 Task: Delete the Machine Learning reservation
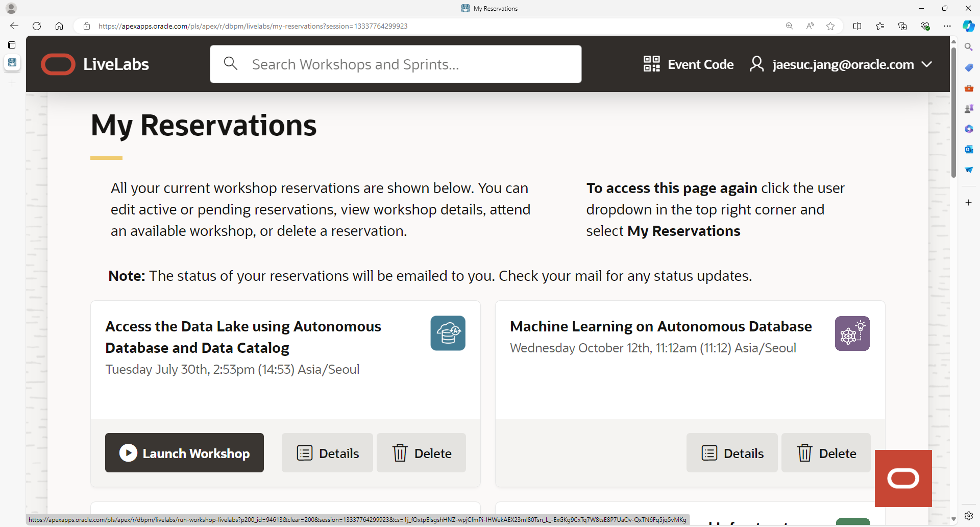(x=826, y=453)
